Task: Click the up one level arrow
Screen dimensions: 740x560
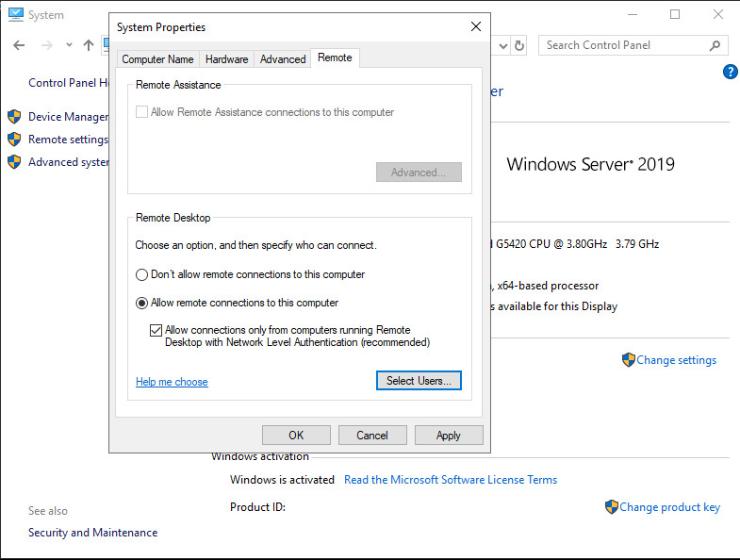Action: [89, 45]
